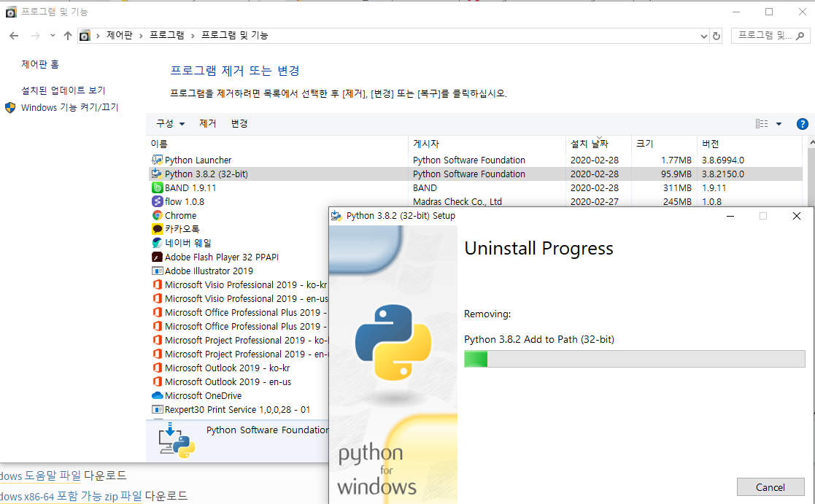Close the Python Setup dialog
815x504 pixels.
(x=796, y=216)
